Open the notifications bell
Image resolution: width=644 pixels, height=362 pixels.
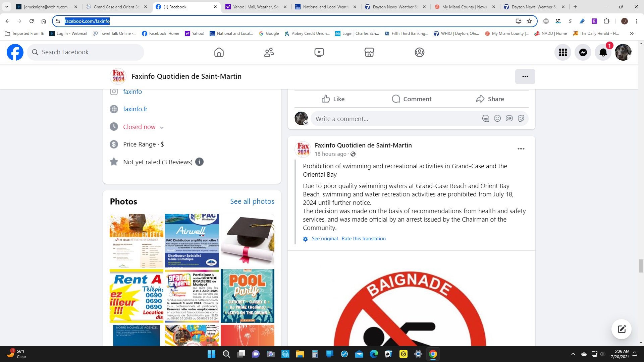[603, 53]
